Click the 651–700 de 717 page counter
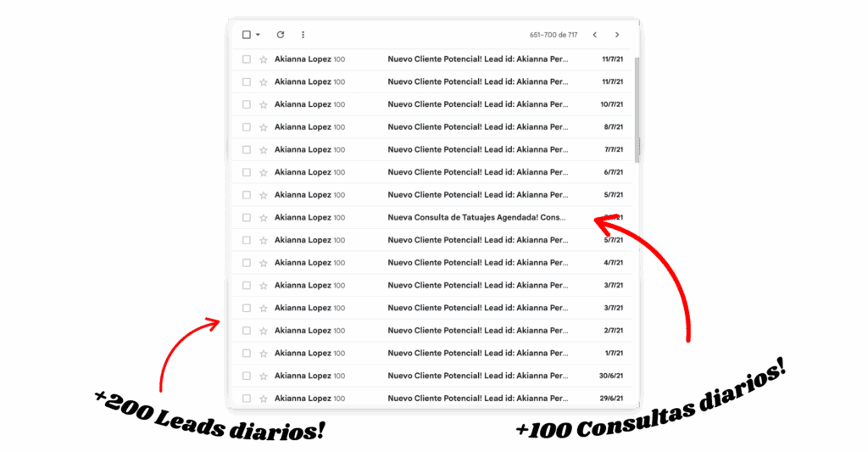Viewport: 868px width, 452px height. pos(554,35)
